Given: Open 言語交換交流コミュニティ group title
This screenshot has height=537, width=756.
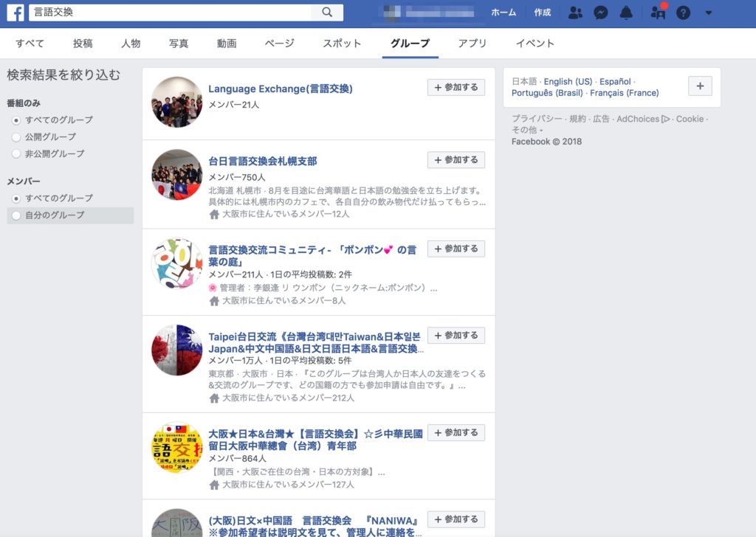Looking at the screenshot, I should [x=312, y=256].
